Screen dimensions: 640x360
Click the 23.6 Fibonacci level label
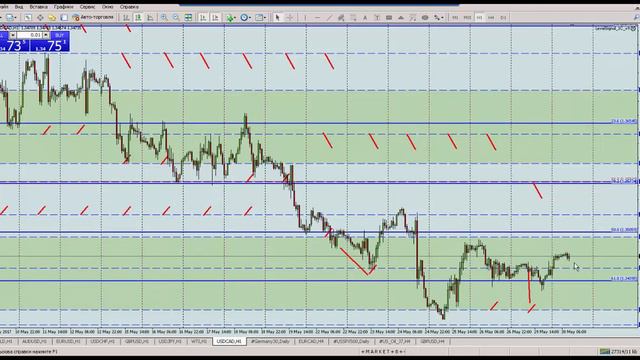coord(624,121)
